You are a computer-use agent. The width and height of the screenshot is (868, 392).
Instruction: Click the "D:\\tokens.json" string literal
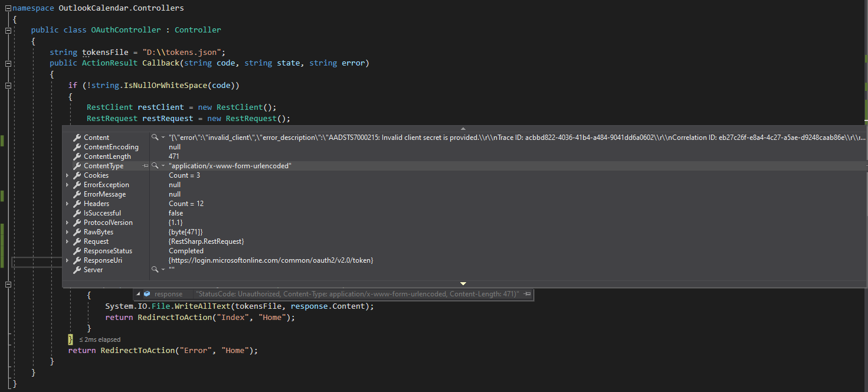click(x=182, y=52)
